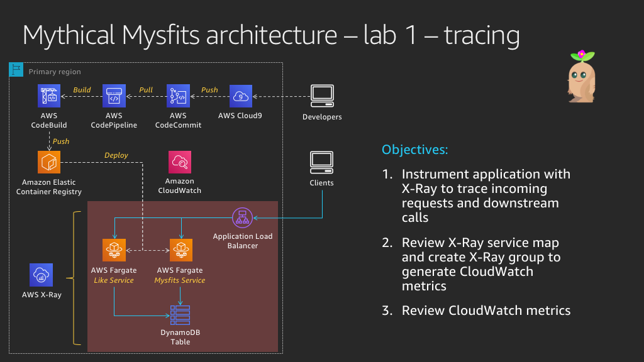Click the 'Mysfits Service' italic label
This screenshot has height=362, width=644.
point(180,280)
